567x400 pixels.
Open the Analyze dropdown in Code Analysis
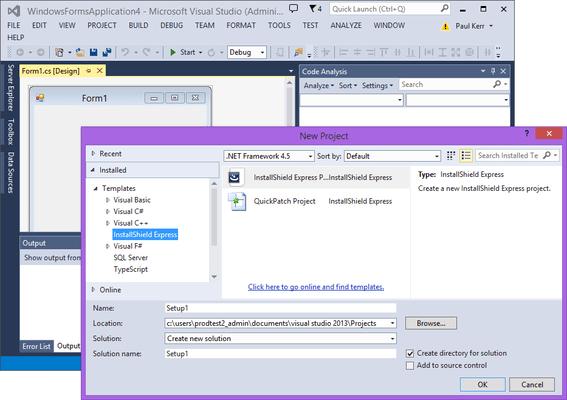[x=319, y=86]
